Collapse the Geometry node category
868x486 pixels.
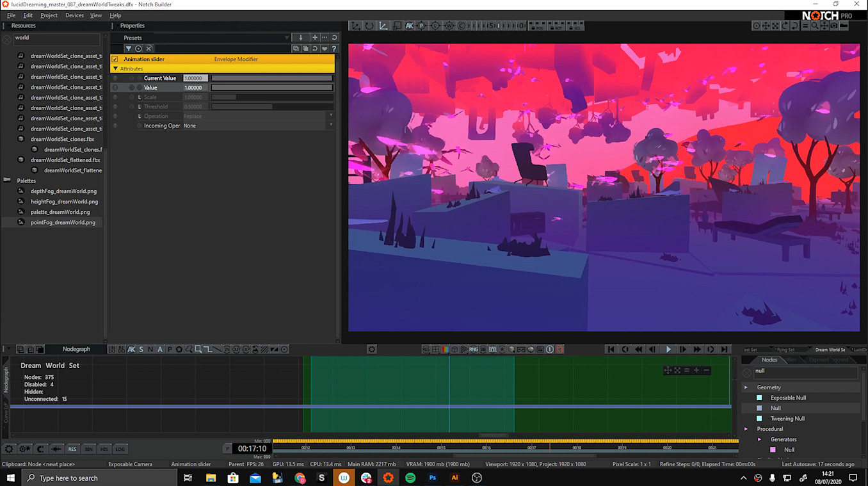(746, 387)
